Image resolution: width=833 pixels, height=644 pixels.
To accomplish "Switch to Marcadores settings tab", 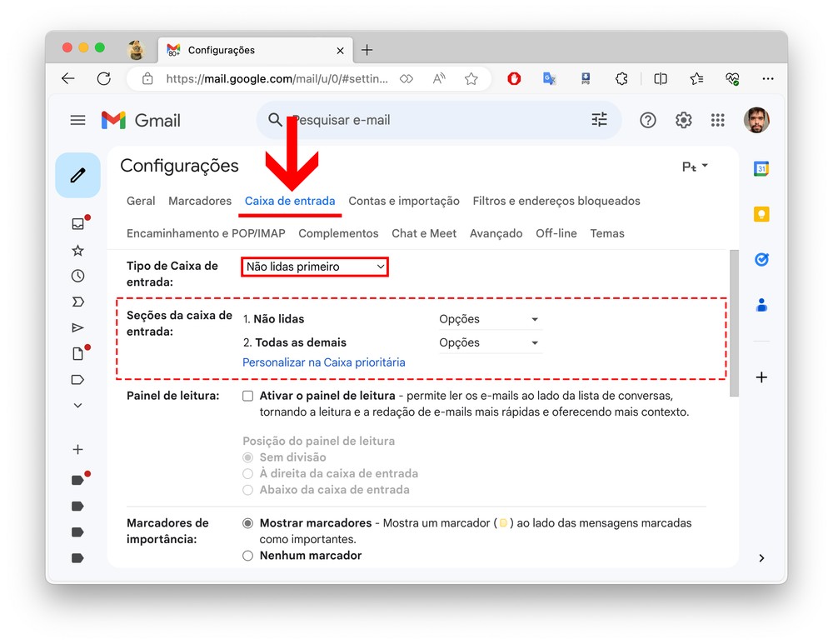I will point(200,201).
